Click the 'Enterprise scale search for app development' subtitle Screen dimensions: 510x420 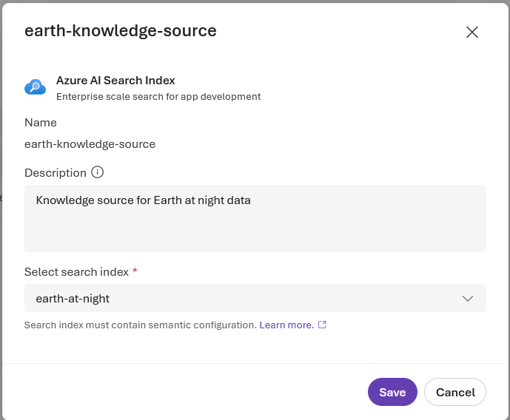158,96
